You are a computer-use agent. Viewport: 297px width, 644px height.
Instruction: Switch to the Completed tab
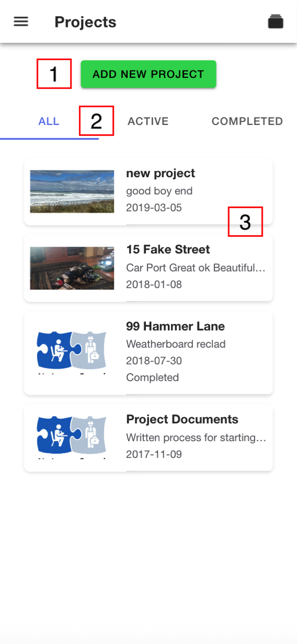pos(247,121)
